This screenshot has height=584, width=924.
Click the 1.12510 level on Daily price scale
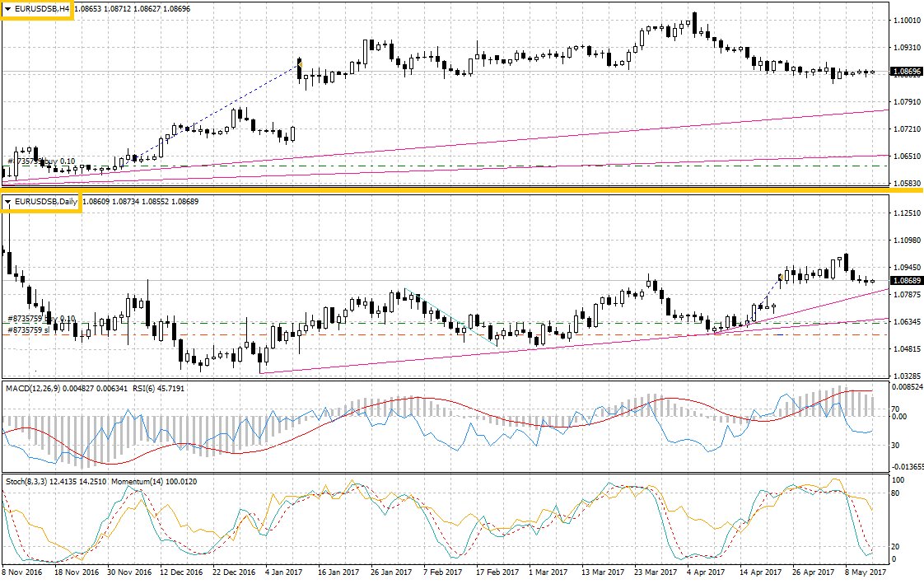[x=907, y=213]
